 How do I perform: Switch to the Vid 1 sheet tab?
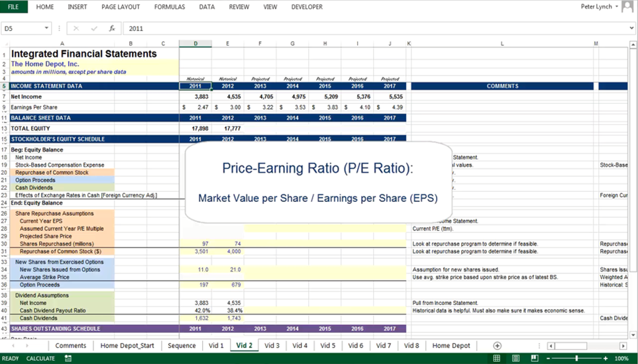(216, 345)
